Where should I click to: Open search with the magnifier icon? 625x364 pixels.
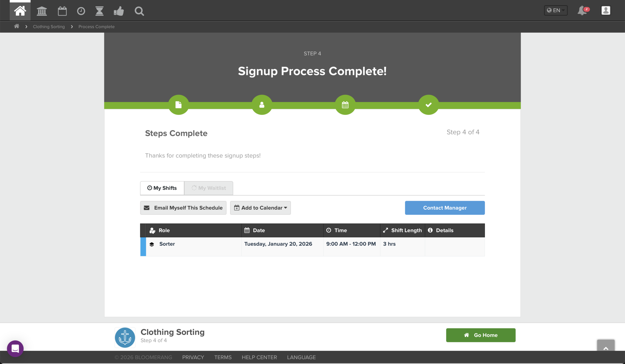139,11
